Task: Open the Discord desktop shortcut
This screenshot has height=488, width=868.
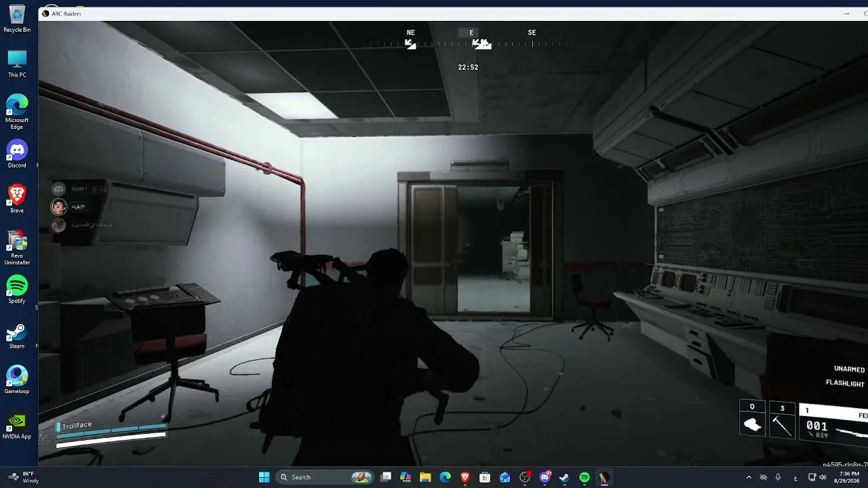Action: [17, 154]
